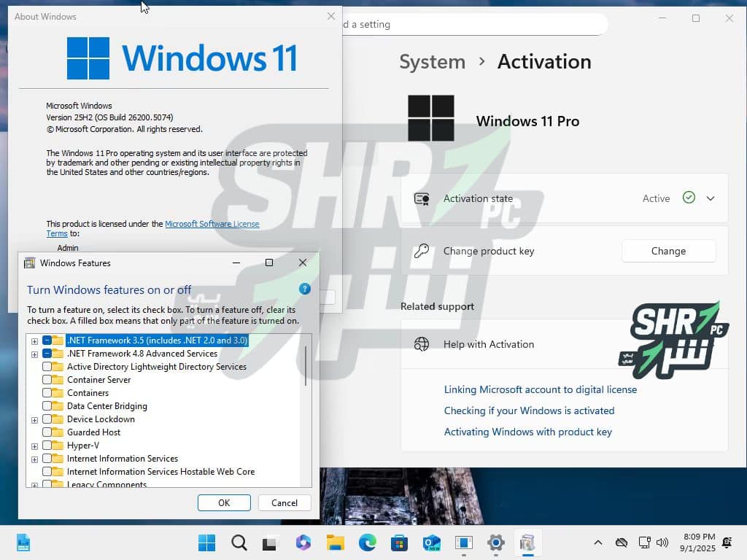Screen dimensions: 747x560
Task: Open Checking if your Windows is activated
Action: (x=530, y=411)
